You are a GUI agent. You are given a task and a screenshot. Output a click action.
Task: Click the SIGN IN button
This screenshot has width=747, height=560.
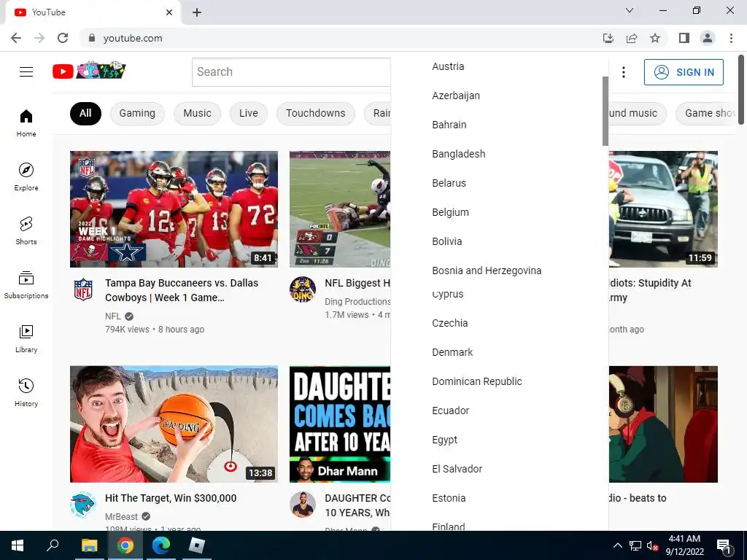684,72
